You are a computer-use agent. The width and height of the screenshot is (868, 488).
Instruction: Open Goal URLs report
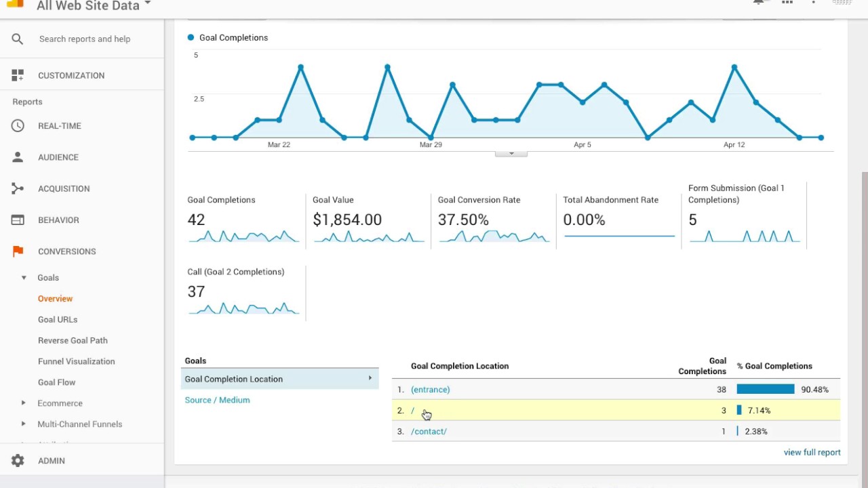tap(58, 319)
